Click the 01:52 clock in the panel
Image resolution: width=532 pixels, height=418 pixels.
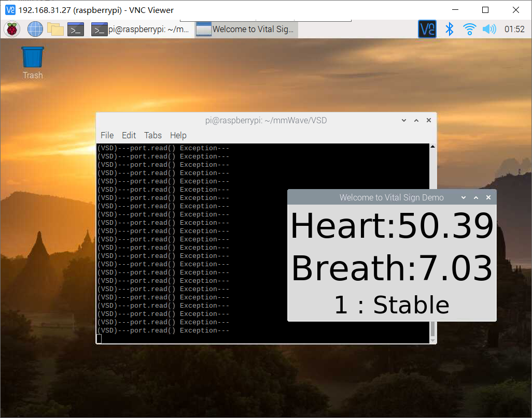click(514, 30)
